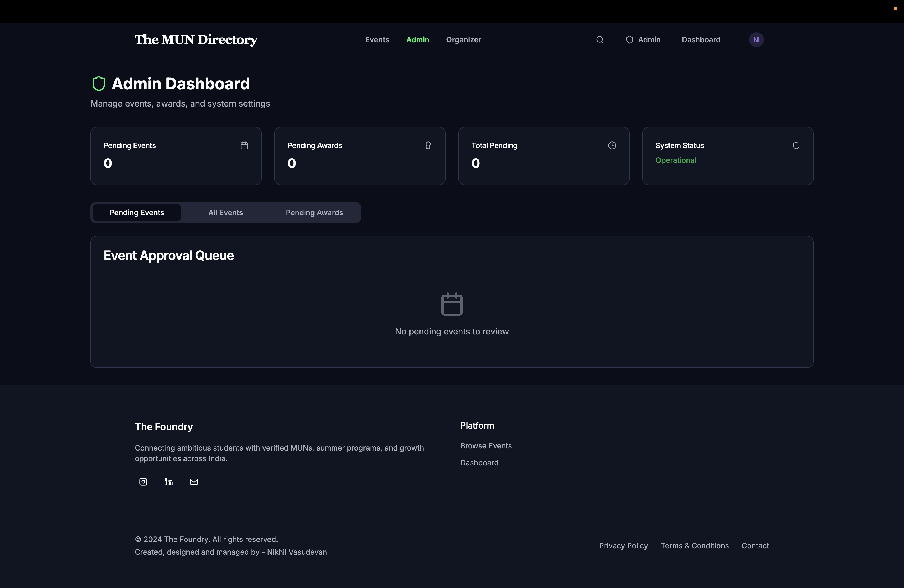Open the Browse Events footer link
Screen dimensions: 904x588
486,445
